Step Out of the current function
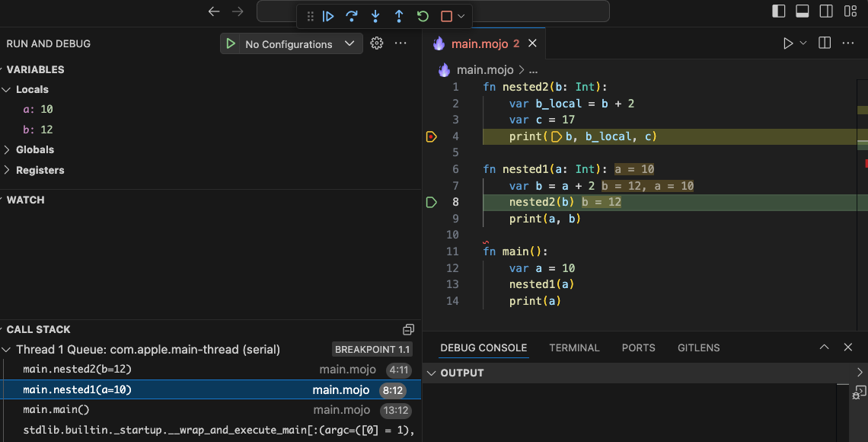Image resolution: width=868 pixels, height=442 pixels. [398, 16]
